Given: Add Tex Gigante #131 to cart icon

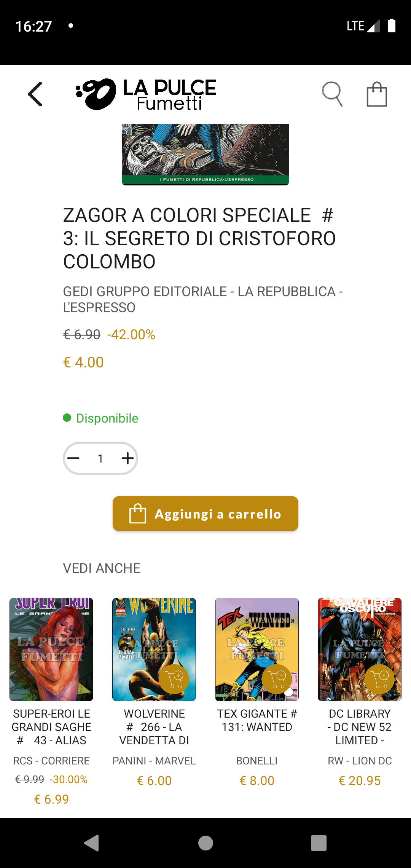Looking at the screenshot, I should click(x=277, y=679).
